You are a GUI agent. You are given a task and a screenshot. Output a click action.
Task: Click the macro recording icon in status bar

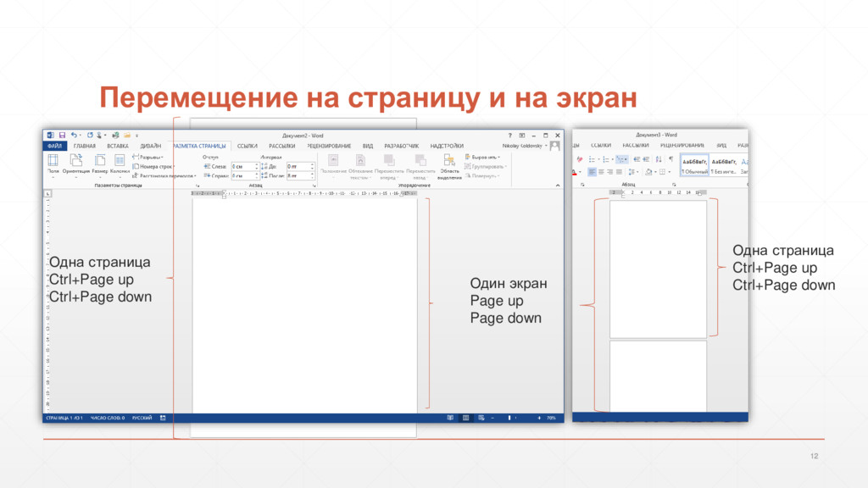pyautogui.click(x=163, y=418)
